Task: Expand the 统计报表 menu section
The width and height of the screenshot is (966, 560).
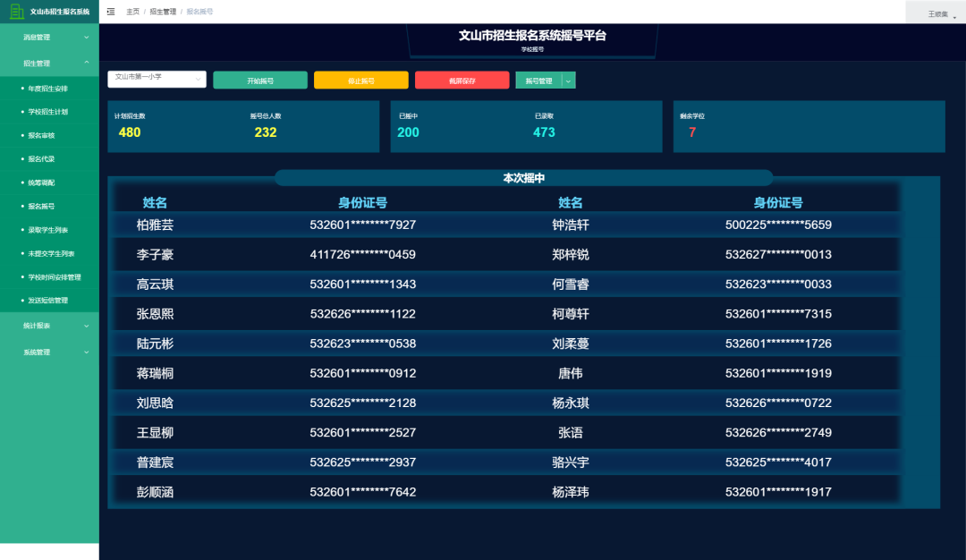Action: (x=49, y=325)
